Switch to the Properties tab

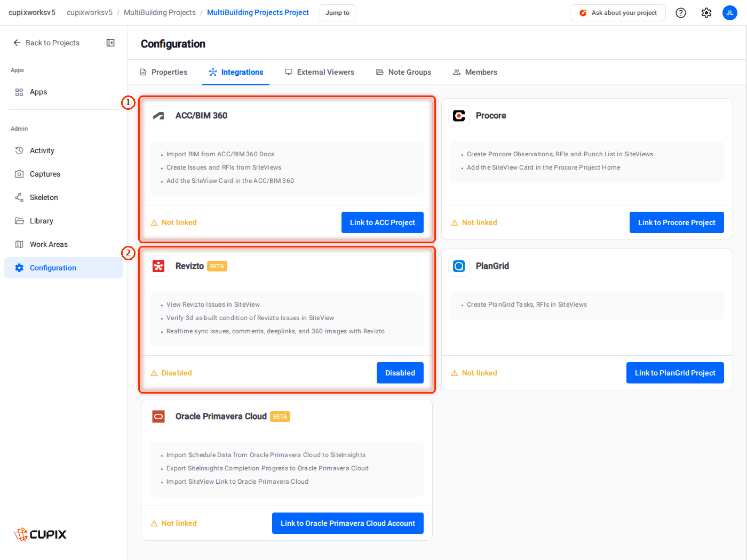163,72
